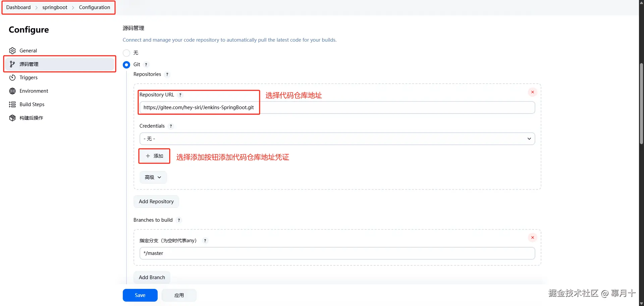
Task: Focus the branch specifier */master field
Action: tap(337, 253)
